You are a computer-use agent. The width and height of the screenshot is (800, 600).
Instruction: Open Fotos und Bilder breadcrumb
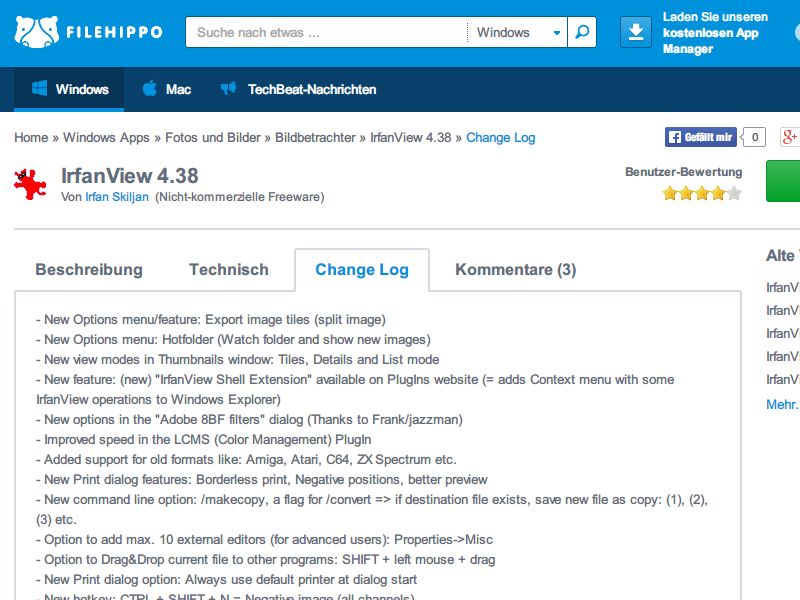point(213,138)
